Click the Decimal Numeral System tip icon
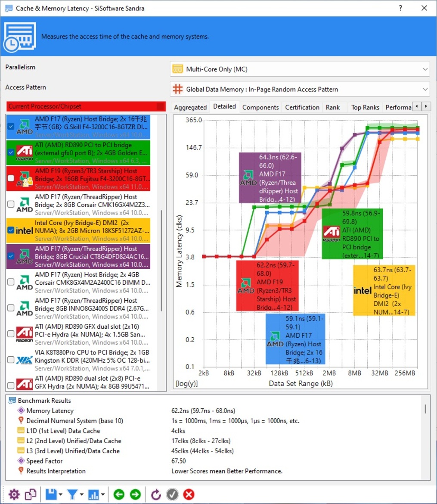437x504 pixels. (x=21, y=420)
